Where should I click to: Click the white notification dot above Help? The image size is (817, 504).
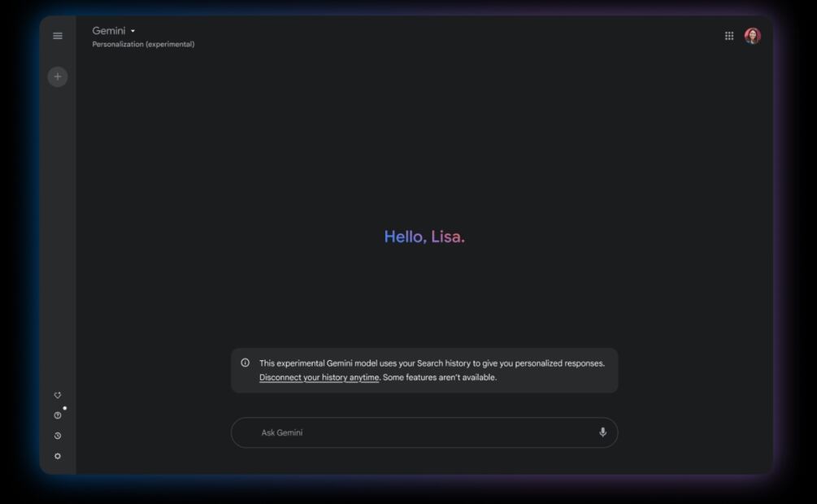(x=65, y=408)
